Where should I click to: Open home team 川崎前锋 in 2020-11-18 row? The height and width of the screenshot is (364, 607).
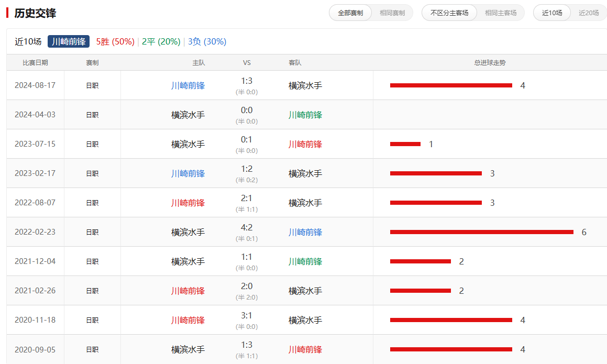pyautogui.click(x=188, y=320)
